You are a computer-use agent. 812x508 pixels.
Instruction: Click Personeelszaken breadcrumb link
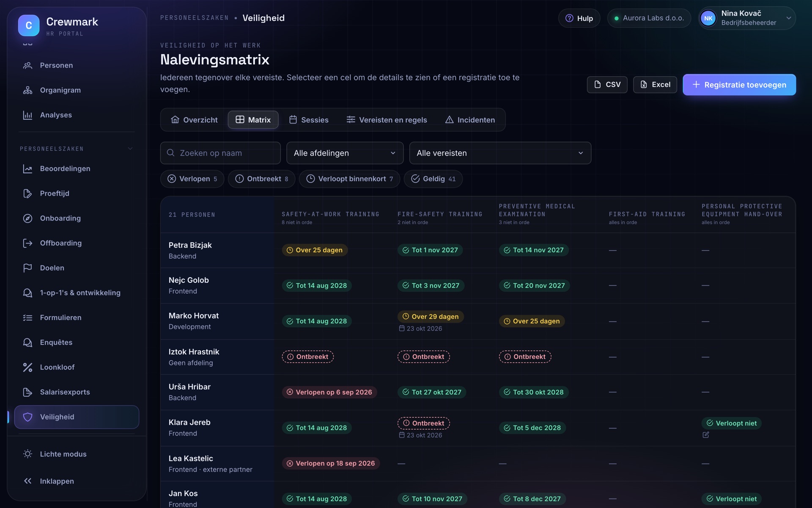194,18
